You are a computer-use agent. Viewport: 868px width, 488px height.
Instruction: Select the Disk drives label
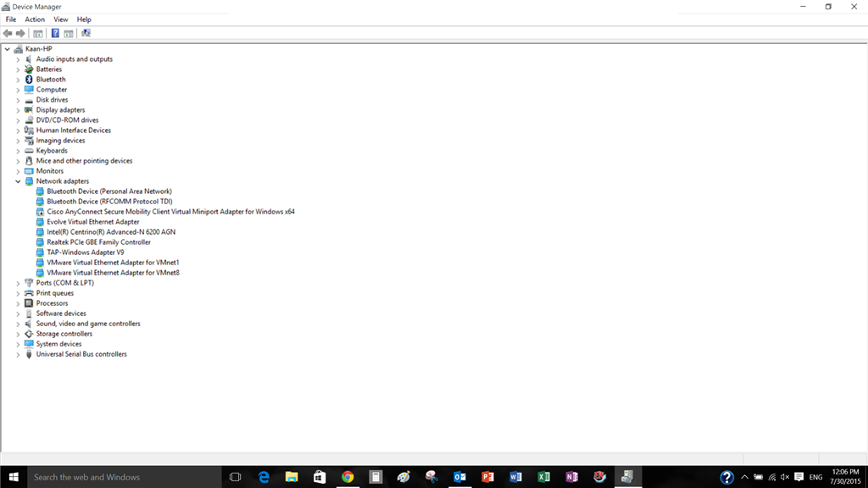[52, 100]
